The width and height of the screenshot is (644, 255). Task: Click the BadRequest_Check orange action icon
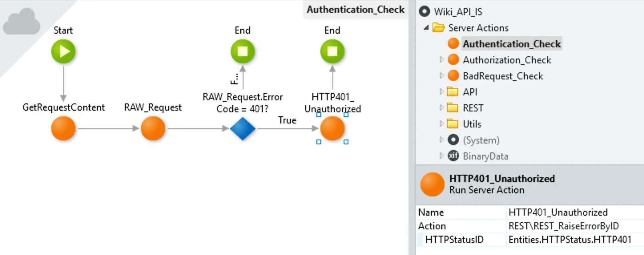(x=453, y=75)
